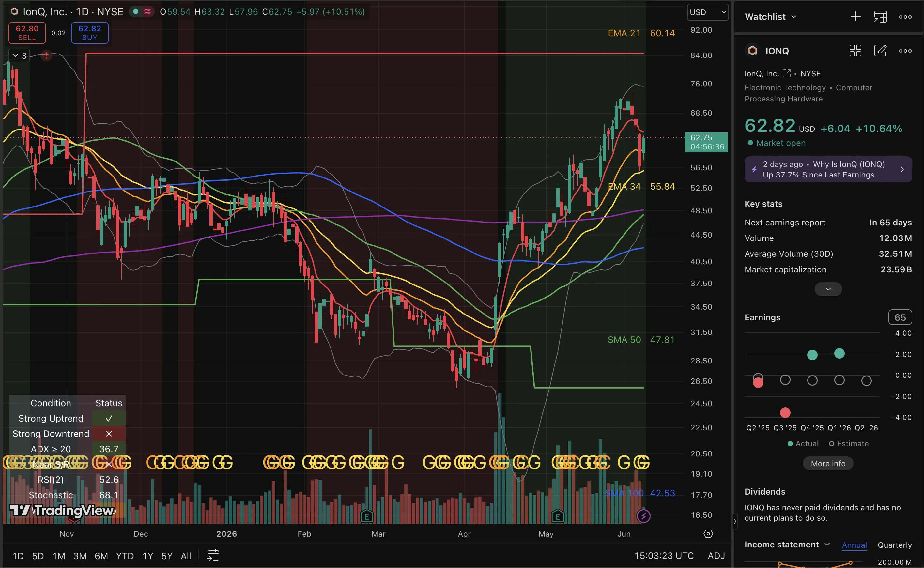Click Q3 '25 actual earnings red dot
This screenshot has height=568, width=924.
785,412
